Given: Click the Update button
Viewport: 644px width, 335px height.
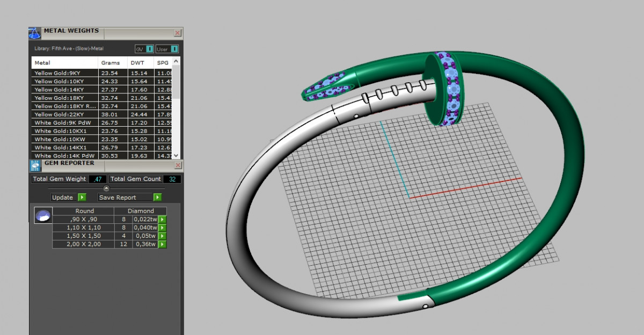Looking at the screenshot, I should click(63, 197).
